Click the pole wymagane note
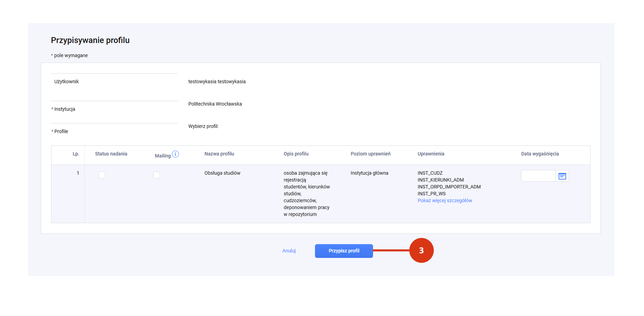644x316 pixels. [71, 56]
